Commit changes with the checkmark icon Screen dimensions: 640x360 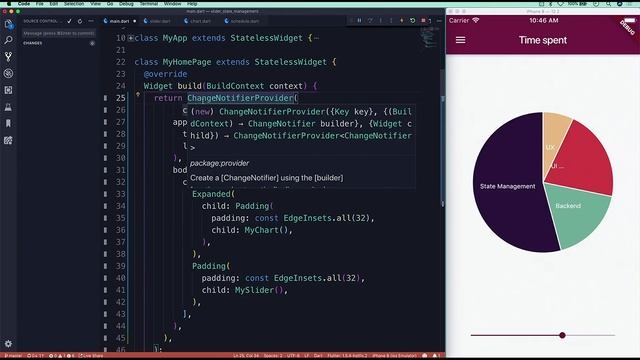(x=69, y=21)
